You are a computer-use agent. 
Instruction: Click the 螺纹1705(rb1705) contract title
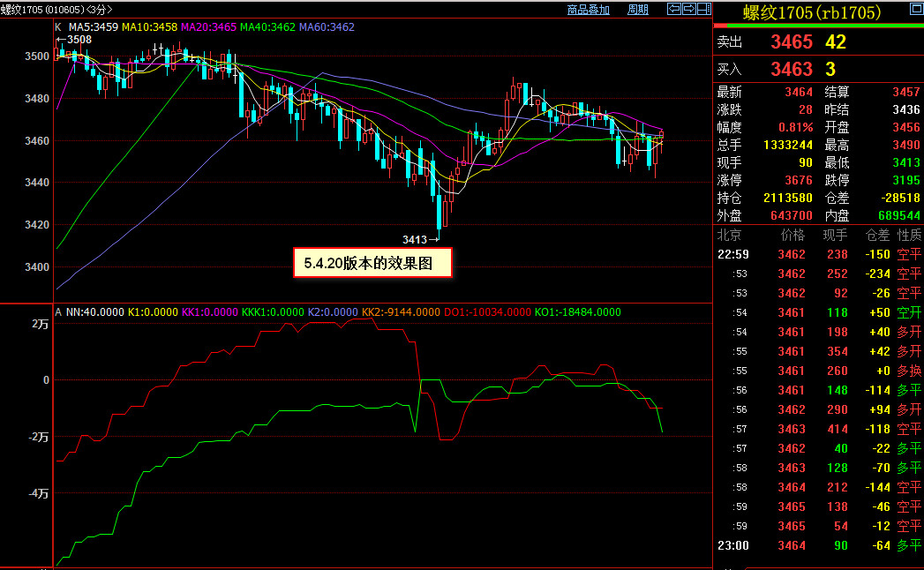pos(811,11)
